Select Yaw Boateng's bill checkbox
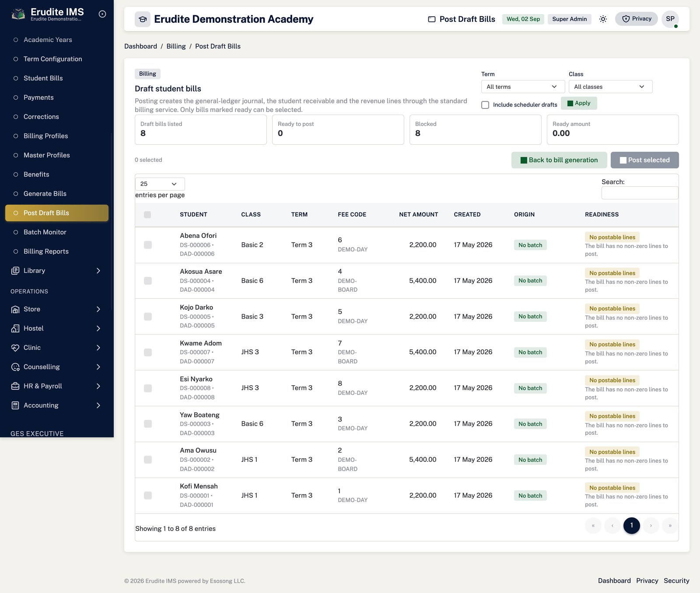This screenshot has width=700, height=593. (x=148, y=424)
